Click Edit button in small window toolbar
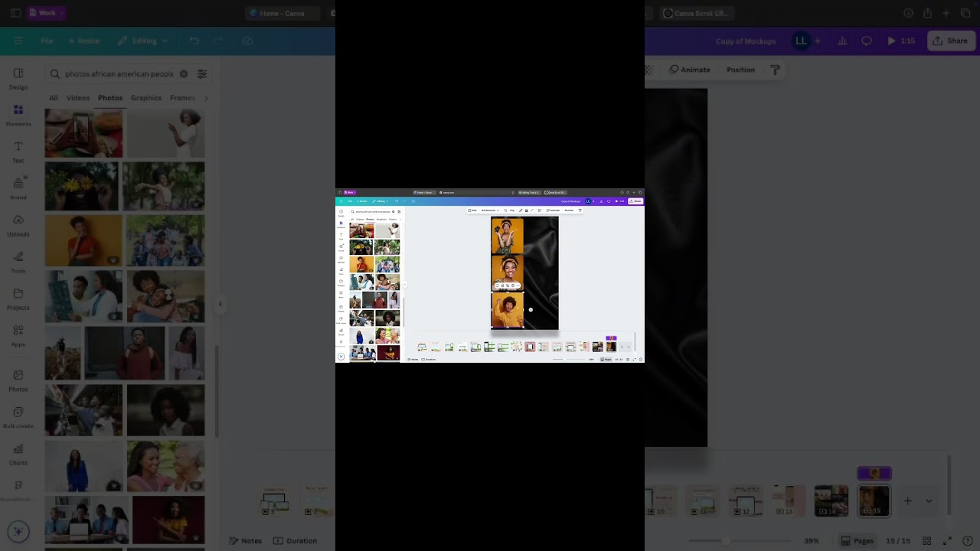980x551 pixels. coord(472,210)
